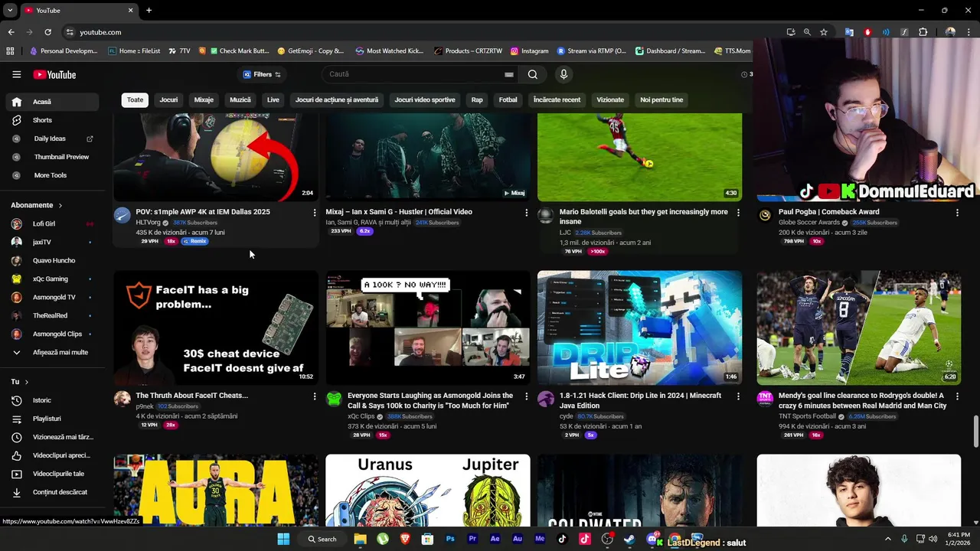Open options menu for POV: s1mple AWP video
The image size is (980, 551).
click(314, 212)
